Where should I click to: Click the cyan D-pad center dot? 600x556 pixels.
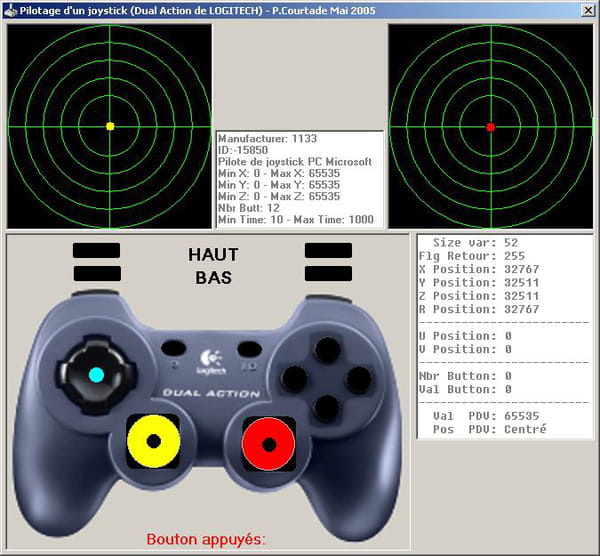(x=96, y=375)
